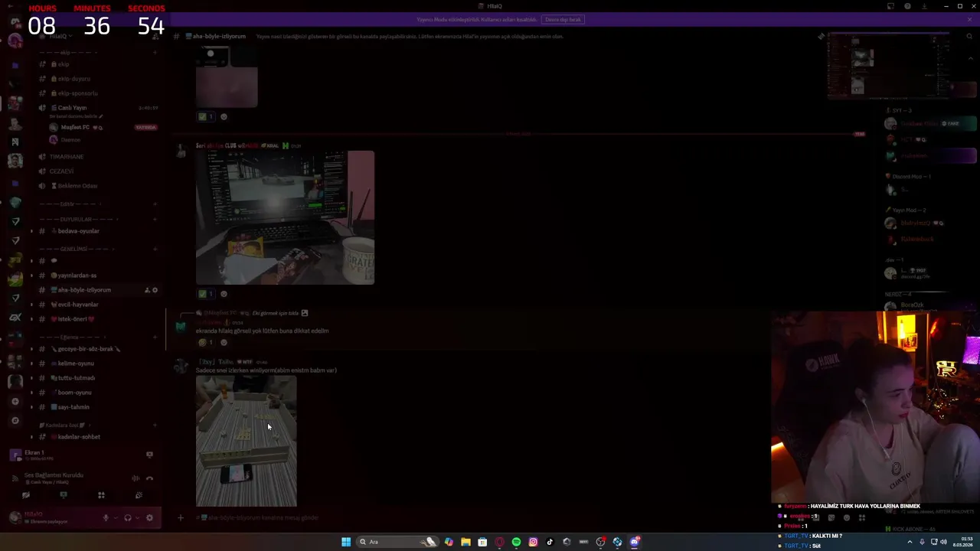Open Discord user settings gear
The image size is (980, 551).
click(x=149, y=518)
